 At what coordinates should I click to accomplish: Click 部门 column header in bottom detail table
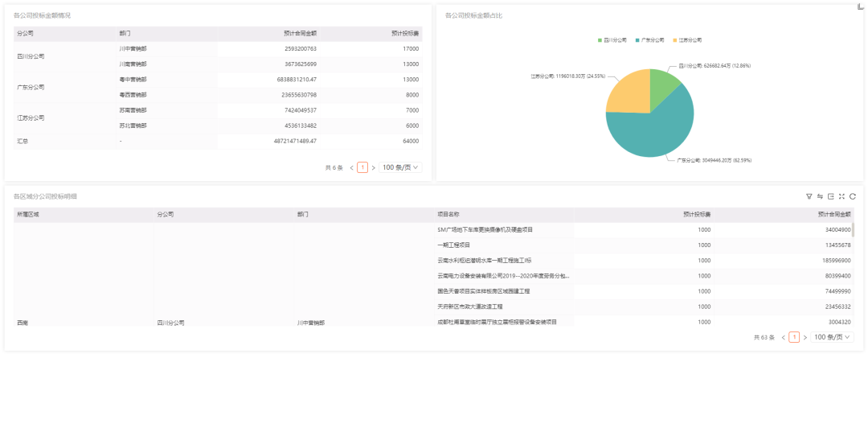tap(364, 215)
